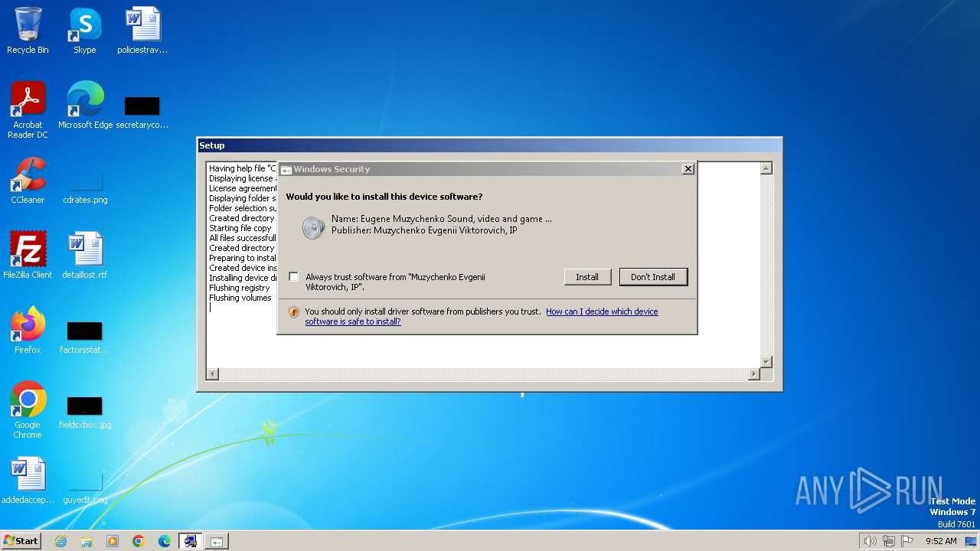Enable Always trust software from Muzychenko checkbox
Screen dimensions: 980x551
point(293,276)
